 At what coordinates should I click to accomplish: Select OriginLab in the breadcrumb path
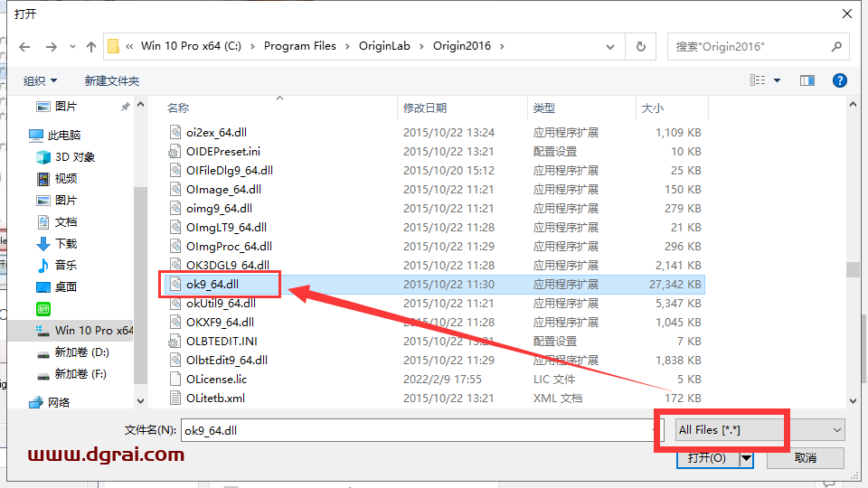384,46
